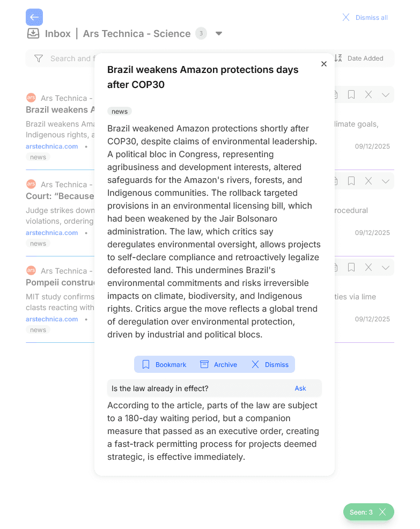
Task: Click the blue back arrow button
Action: (34, 17)
